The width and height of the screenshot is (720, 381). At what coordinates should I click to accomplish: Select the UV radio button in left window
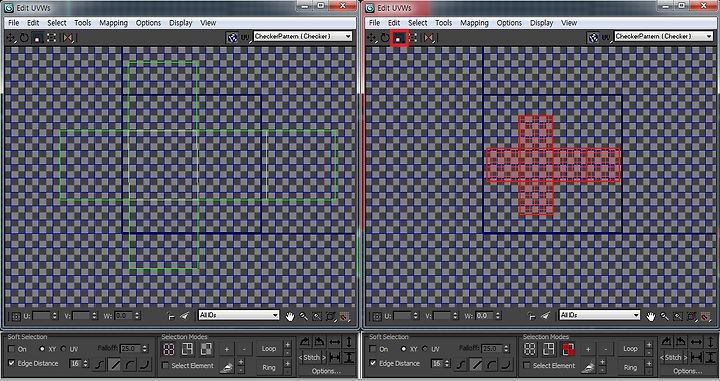[63, 349]
